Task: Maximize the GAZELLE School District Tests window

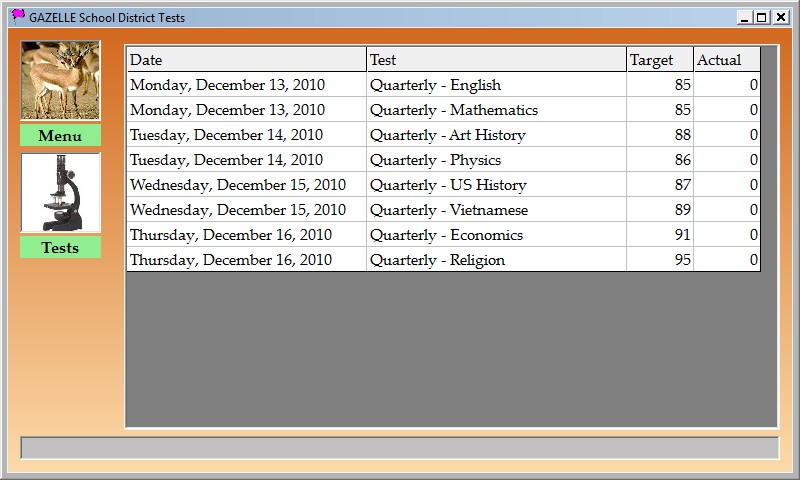Action: click(762, 17)
